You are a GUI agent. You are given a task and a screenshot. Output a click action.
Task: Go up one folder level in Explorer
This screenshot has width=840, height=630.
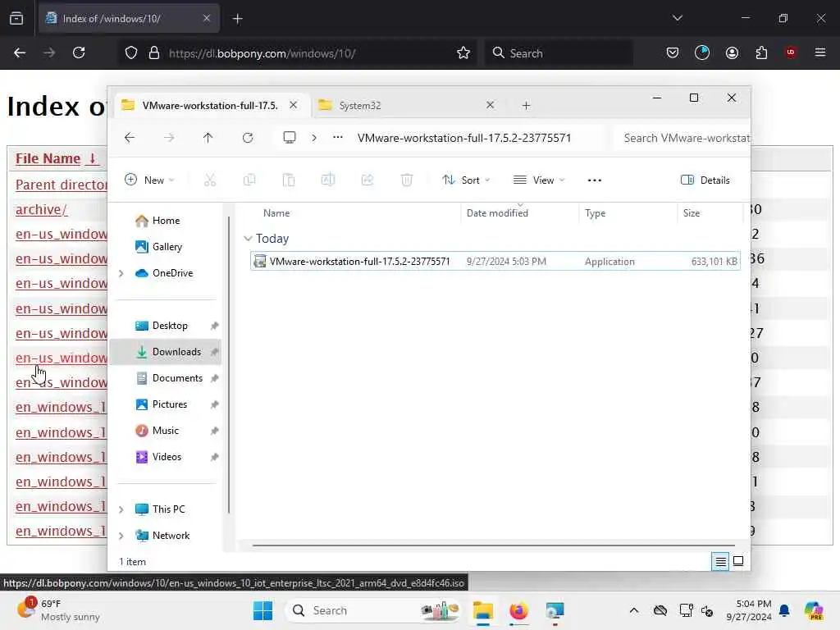coord(208,138)
